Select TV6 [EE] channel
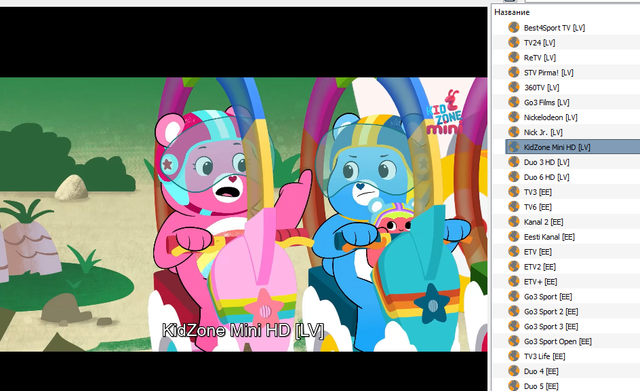The image size is (640, 391). tap(538, 207)
